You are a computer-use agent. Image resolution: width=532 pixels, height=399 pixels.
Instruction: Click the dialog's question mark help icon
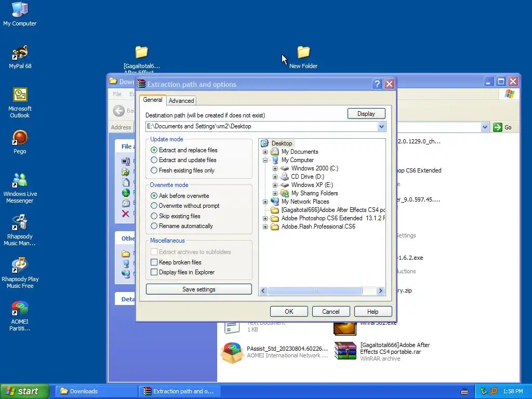point(377,84)
